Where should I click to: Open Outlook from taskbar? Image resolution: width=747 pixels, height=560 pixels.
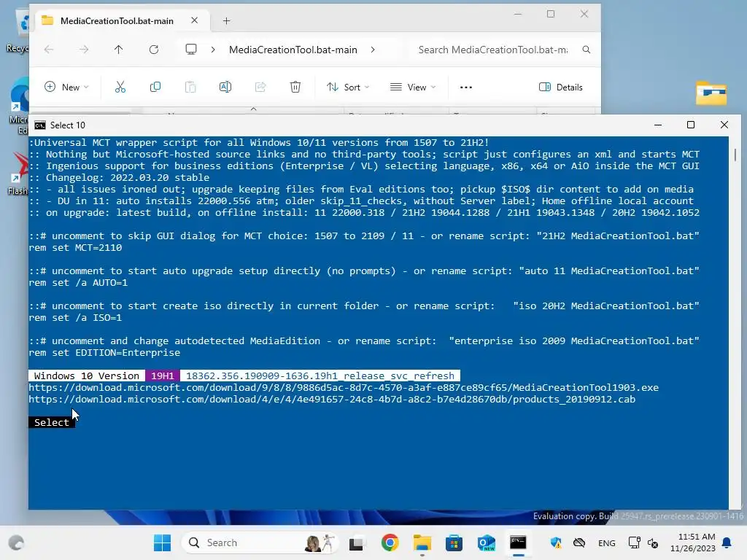coord(487,542)
